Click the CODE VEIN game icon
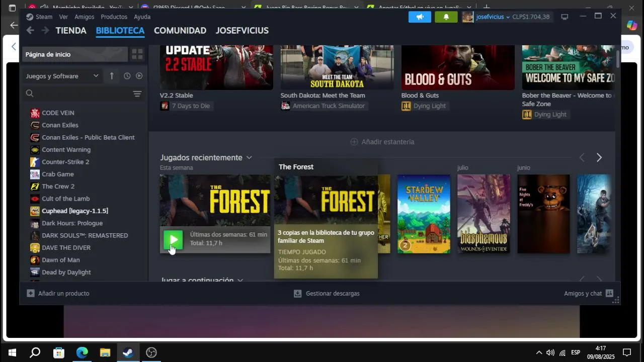 pyautogui.click(x=35, y=113)
